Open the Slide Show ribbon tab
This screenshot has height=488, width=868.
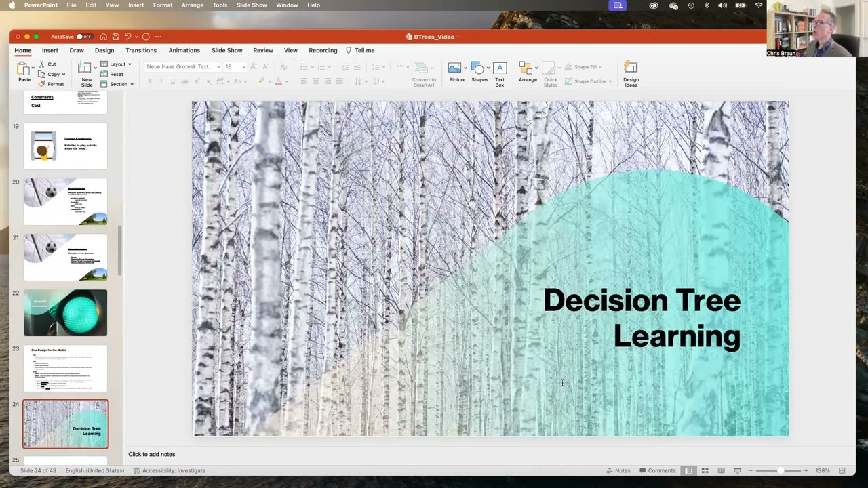pos(226,50)
